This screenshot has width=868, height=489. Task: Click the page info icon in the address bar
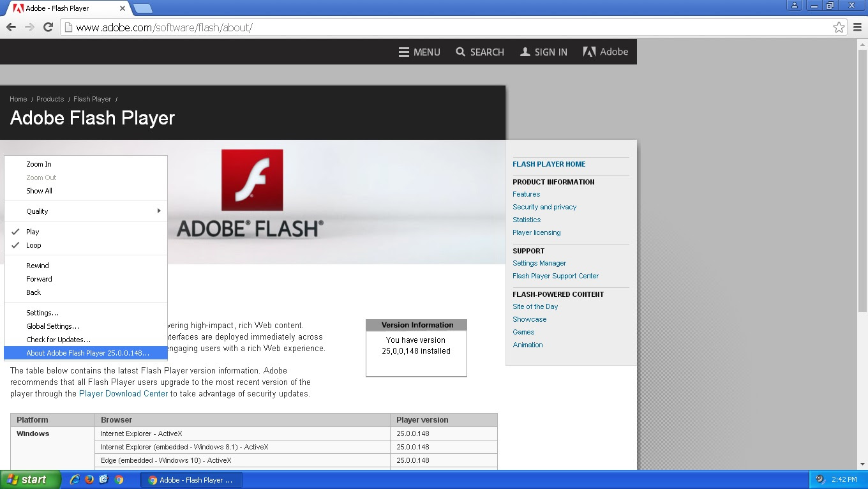68,27
